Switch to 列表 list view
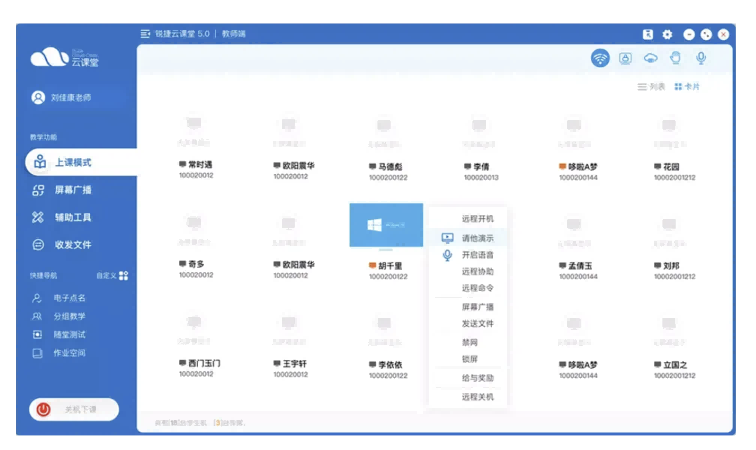The image size is (756, 450). 651,87
